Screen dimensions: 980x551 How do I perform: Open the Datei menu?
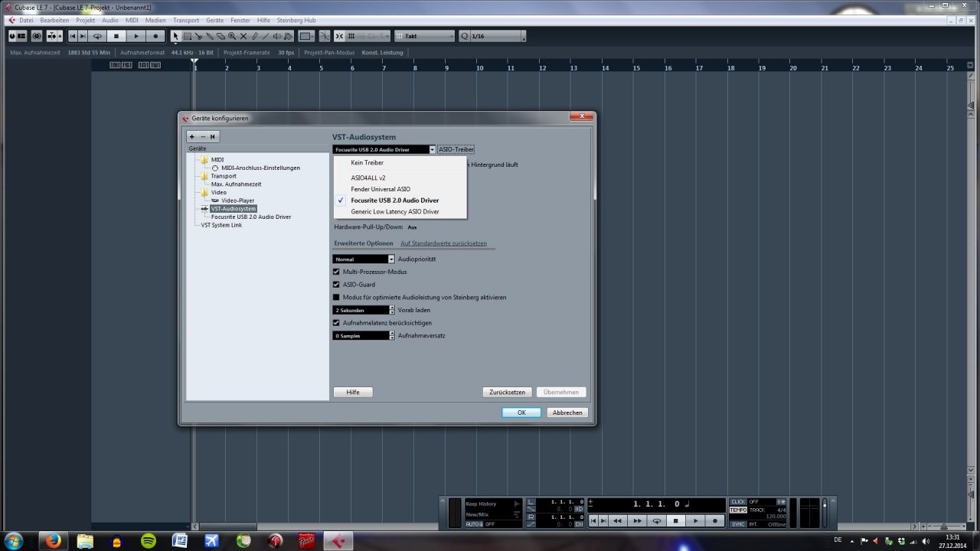pyautogui.click(x=26, y=20)
